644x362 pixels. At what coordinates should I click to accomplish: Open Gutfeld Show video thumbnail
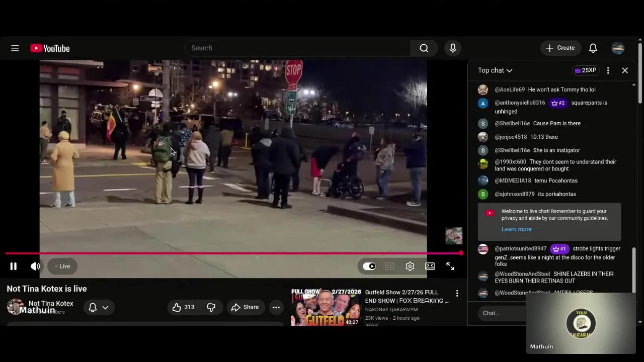pyautogui.click(x=326, y=307)
